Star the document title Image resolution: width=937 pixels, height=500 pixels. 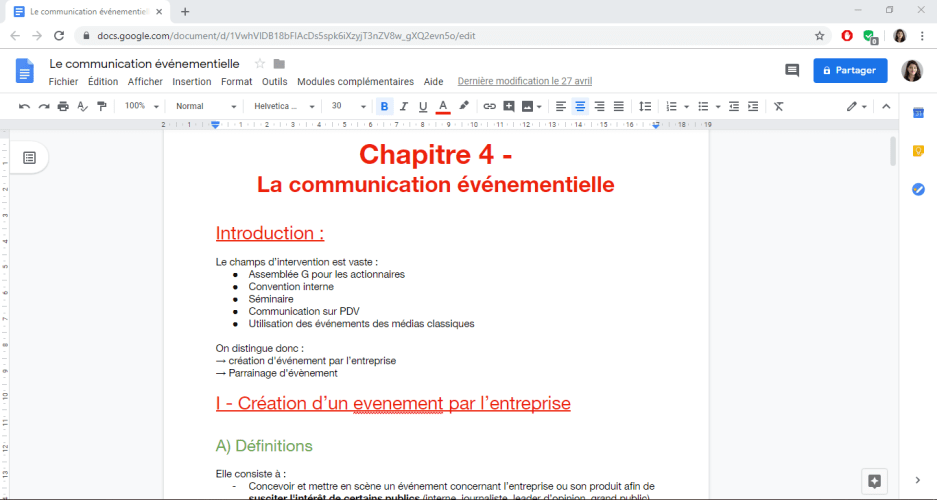pyautogui.click(x=260, y=64)
